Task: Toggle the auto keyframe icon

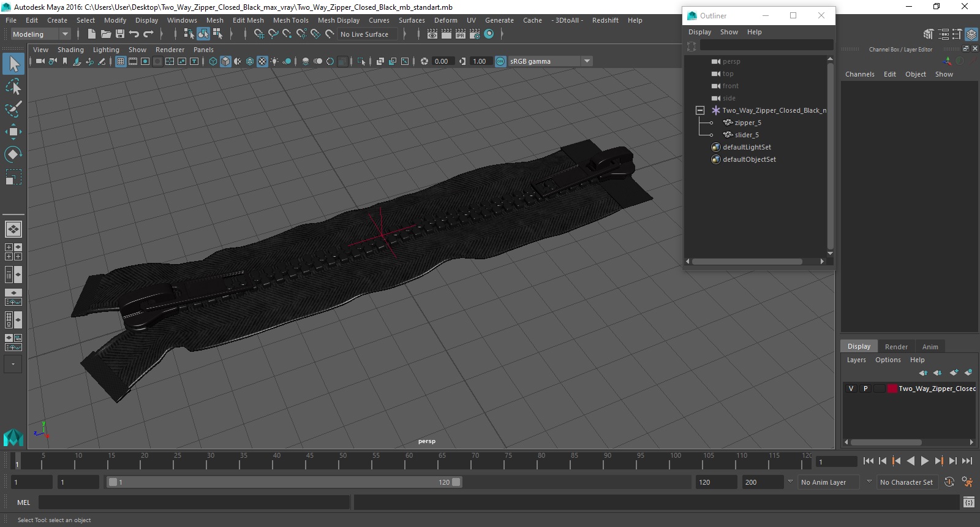Action: 949,482
